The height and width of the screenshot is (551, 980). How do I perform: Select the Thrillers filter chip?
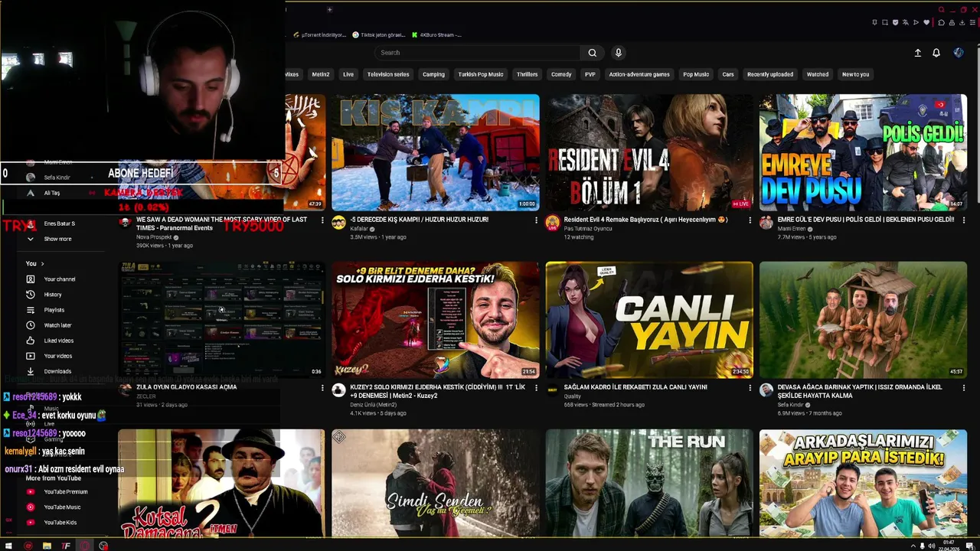[x=527, y=74]
